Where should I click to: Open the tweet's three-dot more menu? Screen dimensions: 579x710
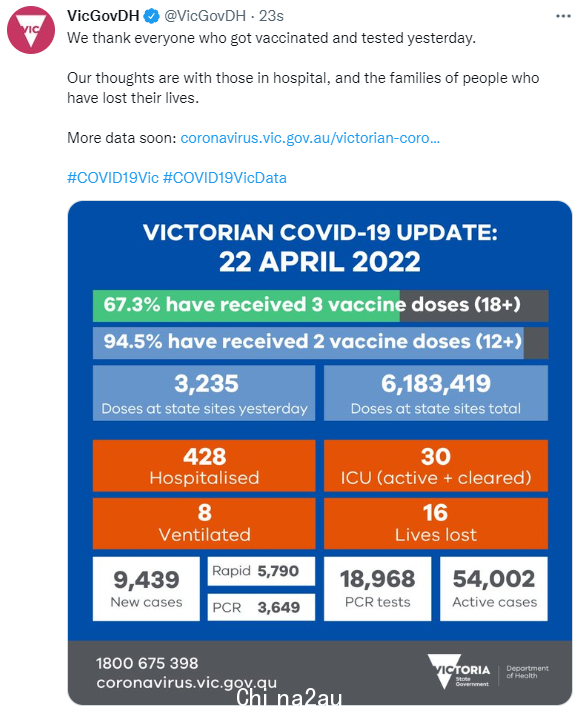[563, 16]
